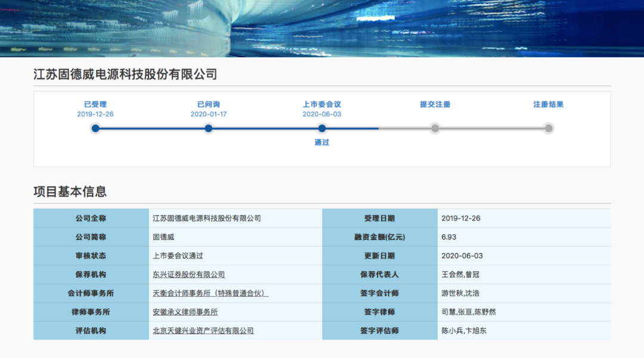
Task: Click the 会计师事务所 header cell
Action: pos(91,293)
